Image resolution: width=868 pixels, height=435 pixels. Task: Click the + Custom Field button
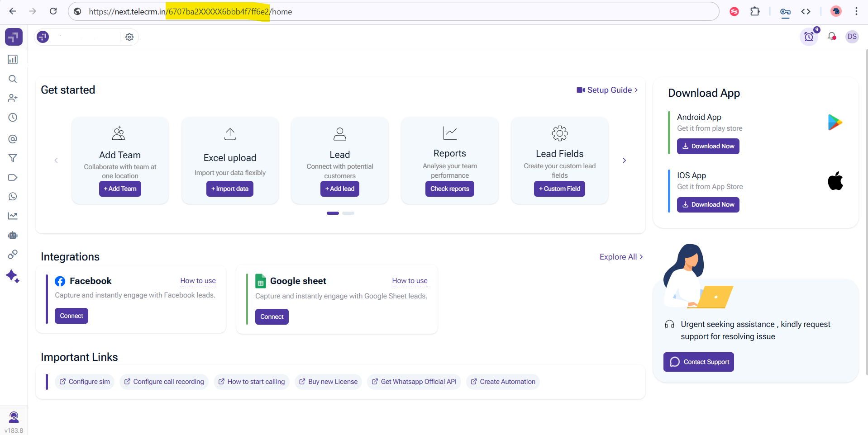[x=559, y=189]
